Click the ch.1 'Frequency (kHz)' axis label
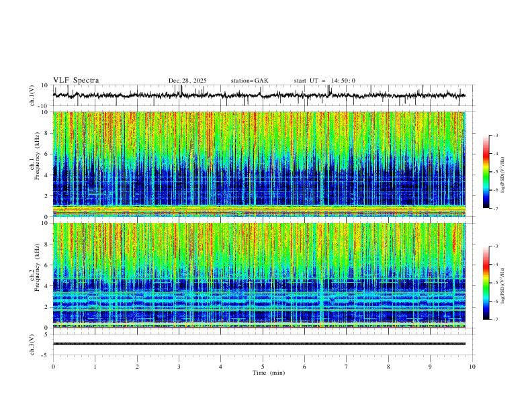532x411 pixels. pos(37,156)
